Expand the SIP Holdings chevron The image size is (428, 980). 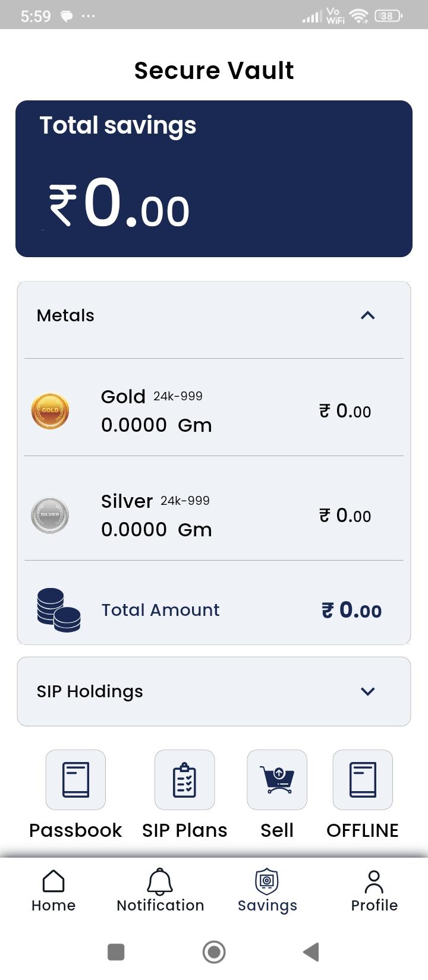(368, 691)
